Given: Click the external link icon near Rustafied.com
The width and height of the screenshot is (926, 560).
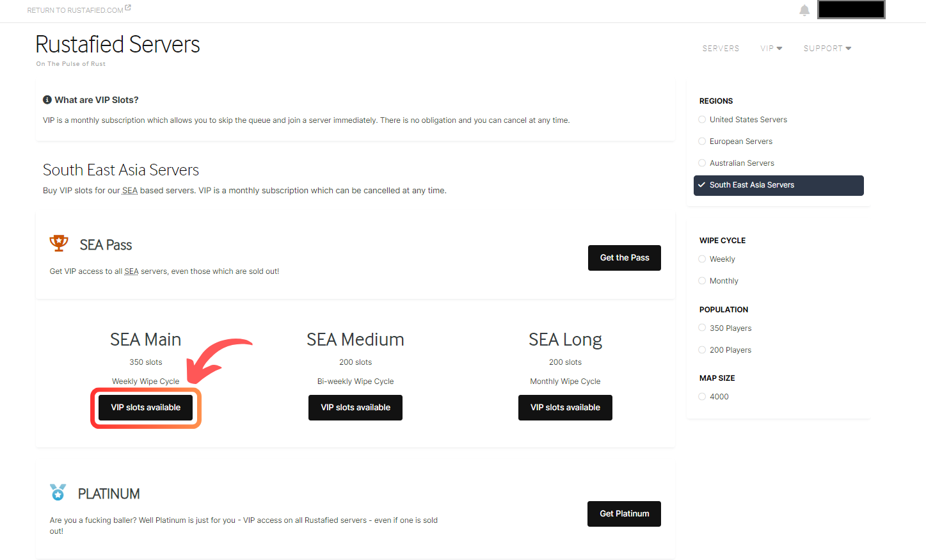Looking at the screenshot, I should 128,8.
